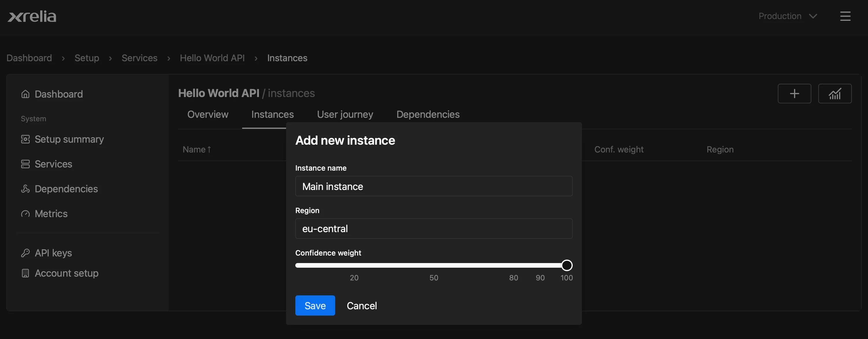The height and width of the screenshot is (339, 868).
Task: Click the Conf. weight column header
Action: click(619, 150)
